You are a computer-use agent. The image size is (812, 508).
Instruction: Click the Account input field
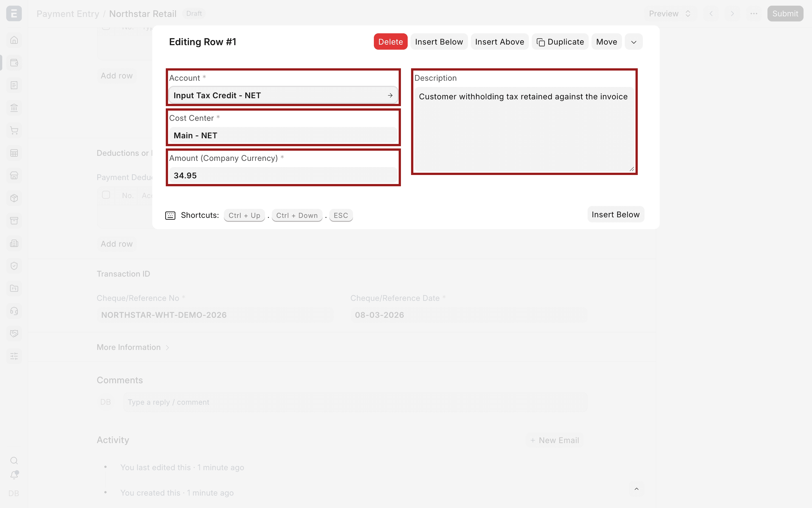[283, 95]
